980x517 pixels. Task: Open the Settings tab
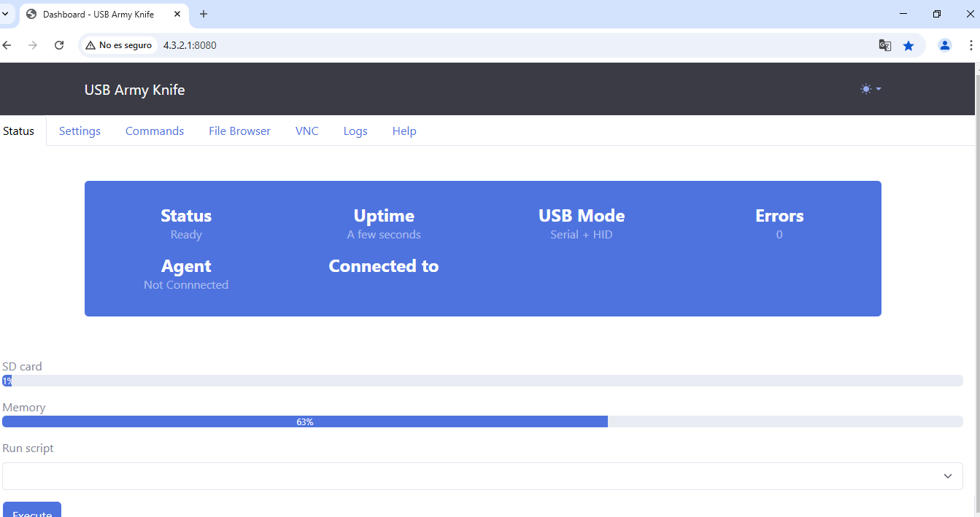click(80, 131)
